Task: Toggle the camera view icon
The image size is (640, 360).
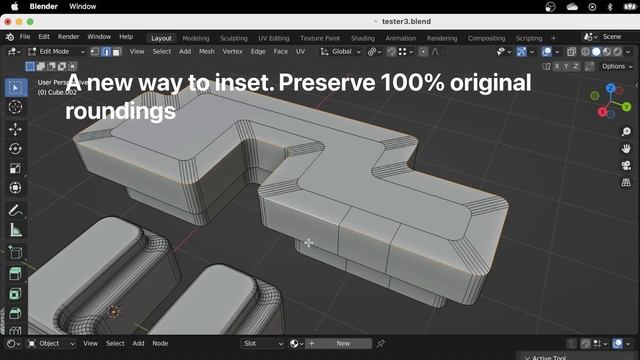Action: 626,165
